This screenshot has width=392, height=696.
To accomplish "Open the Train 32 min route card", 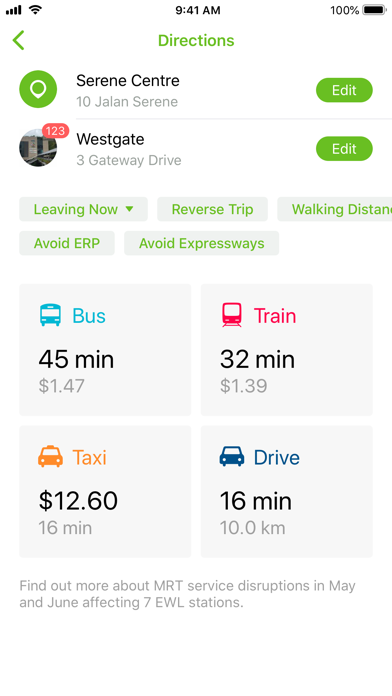I will (287, 350).
